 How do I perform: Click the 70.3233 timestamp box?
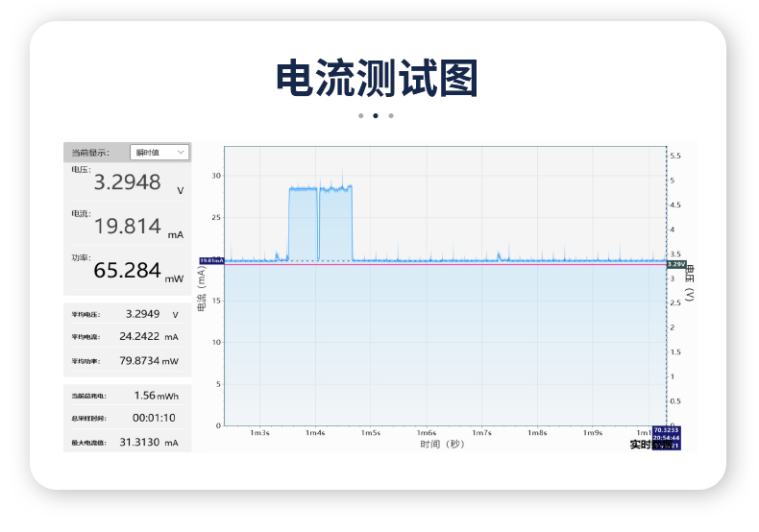click(x=667, y=438)
